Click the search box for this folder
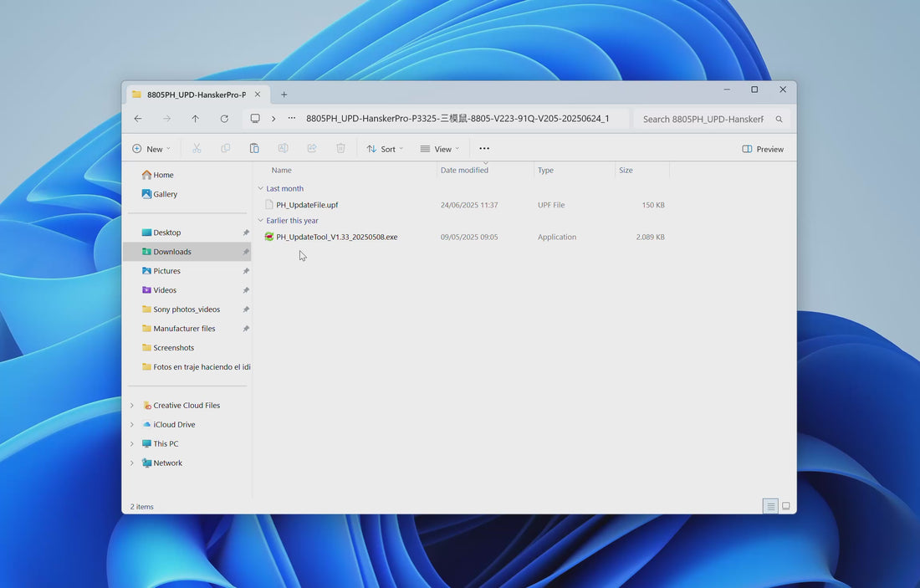The image size is (920, 588). 703,119
